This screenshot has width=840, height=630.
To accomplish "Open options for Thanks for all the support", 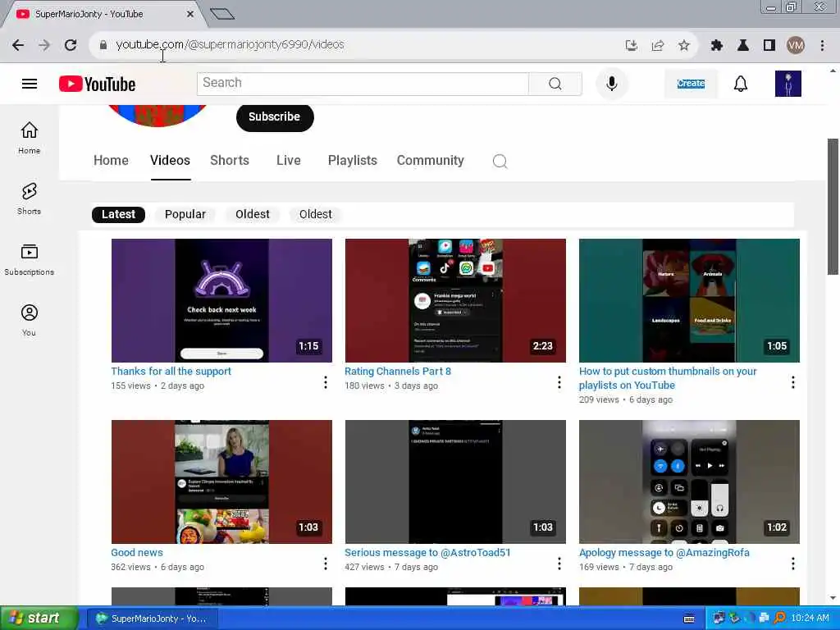I will point(325,382).
